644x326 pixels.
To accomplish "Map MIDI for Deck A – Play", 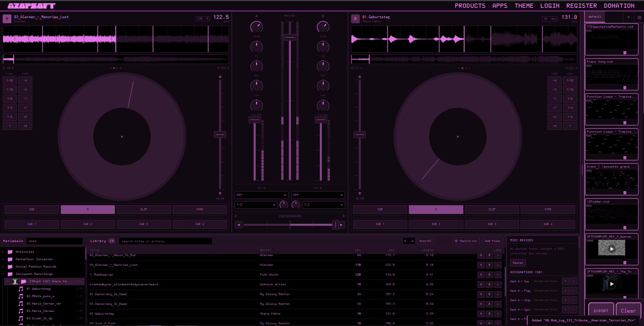I will pyautogui.click(x=566, y=291).
